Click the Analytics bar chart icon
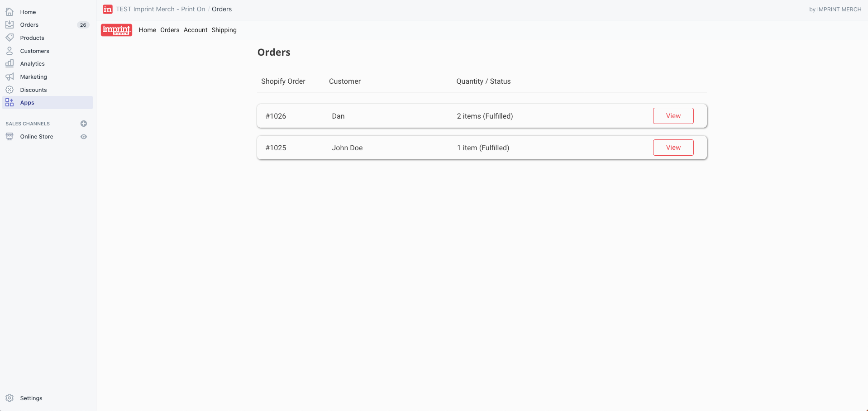 click(10, 64)
